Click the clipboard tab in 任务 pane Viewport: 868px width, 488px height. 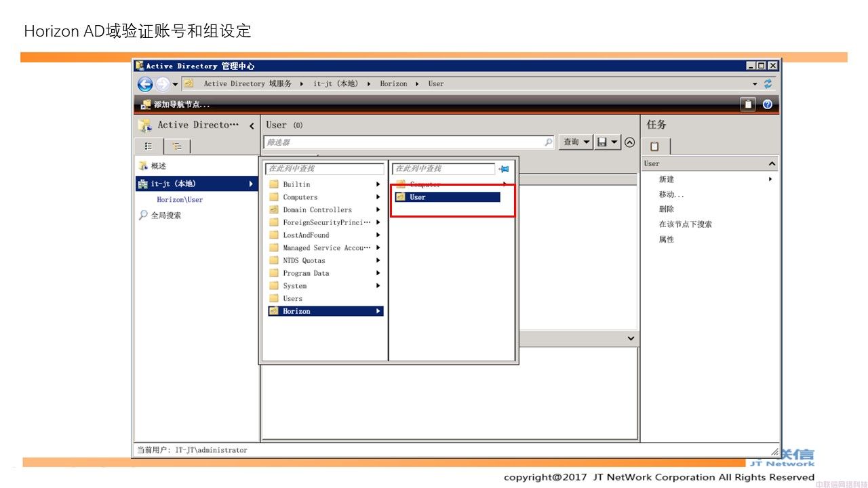pos(656,146)
